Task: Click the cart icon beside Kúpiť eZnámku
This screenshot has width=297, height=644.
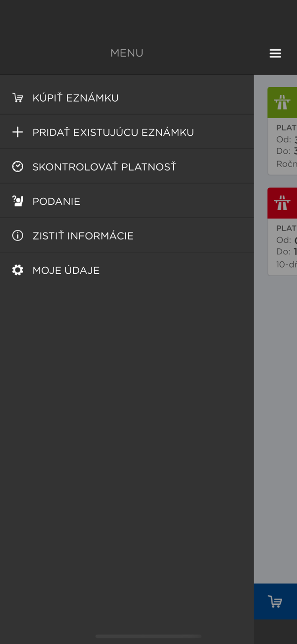Action: 18,98
